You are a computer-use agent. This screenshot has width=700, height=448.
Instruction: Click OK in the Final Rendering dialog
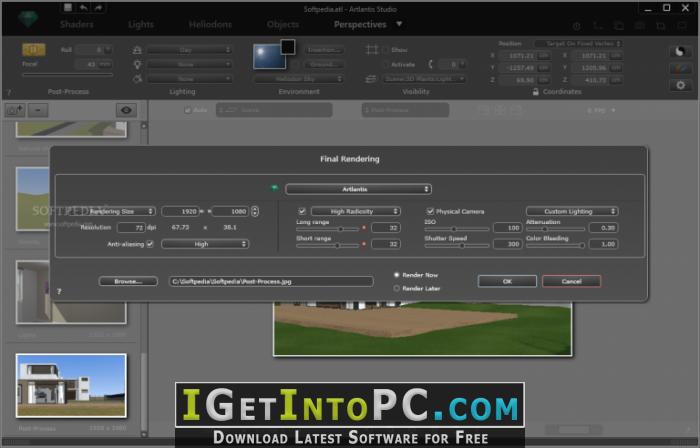coord(507,281)
